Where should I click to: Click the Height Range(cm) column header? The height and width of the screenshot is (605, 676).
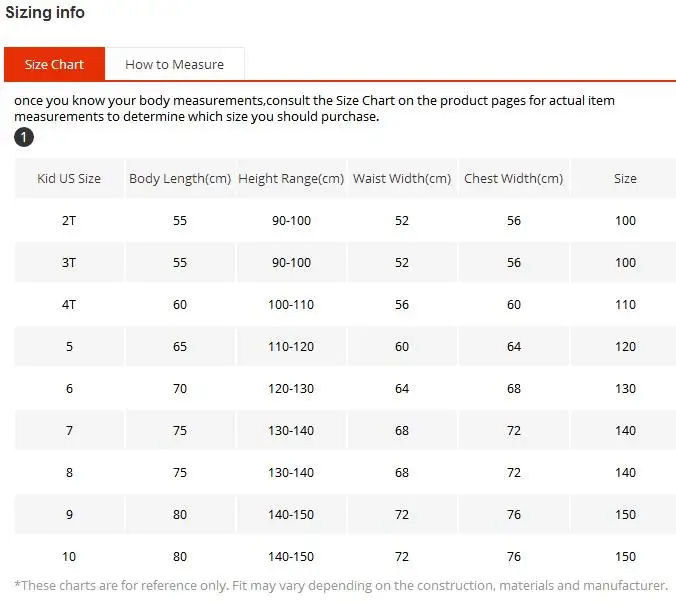pyautogui.click(x=291, y=179)
